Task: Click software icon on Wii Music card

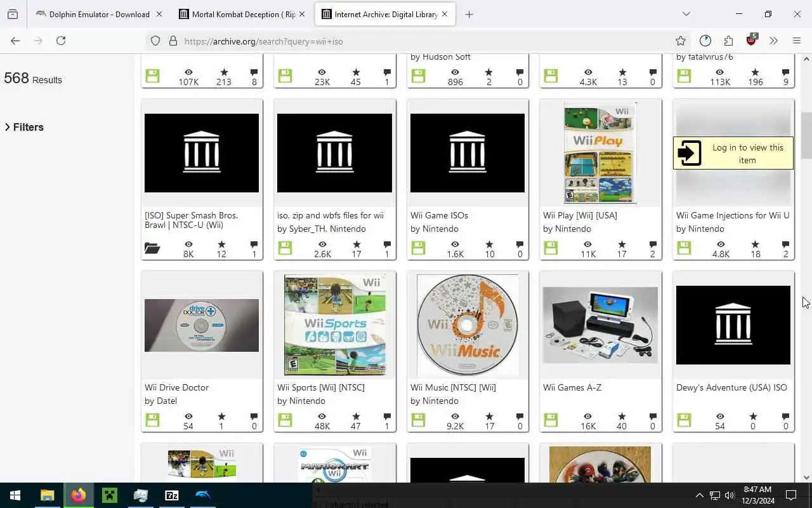Action: (x=418, y=420)
